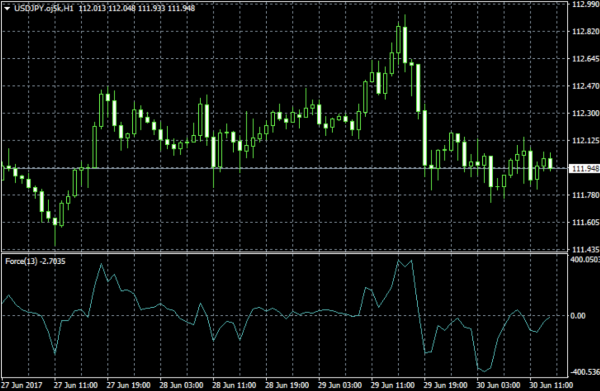Click the highest candle near 112.820
This screenshot has width=600, height=391.
tap(405, 45)
